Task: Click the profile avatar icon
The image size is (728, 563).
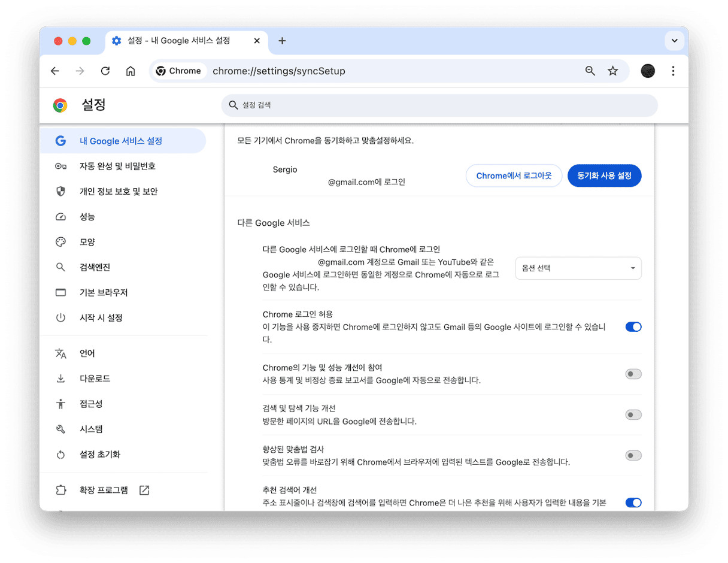Action: click(648, 71)
